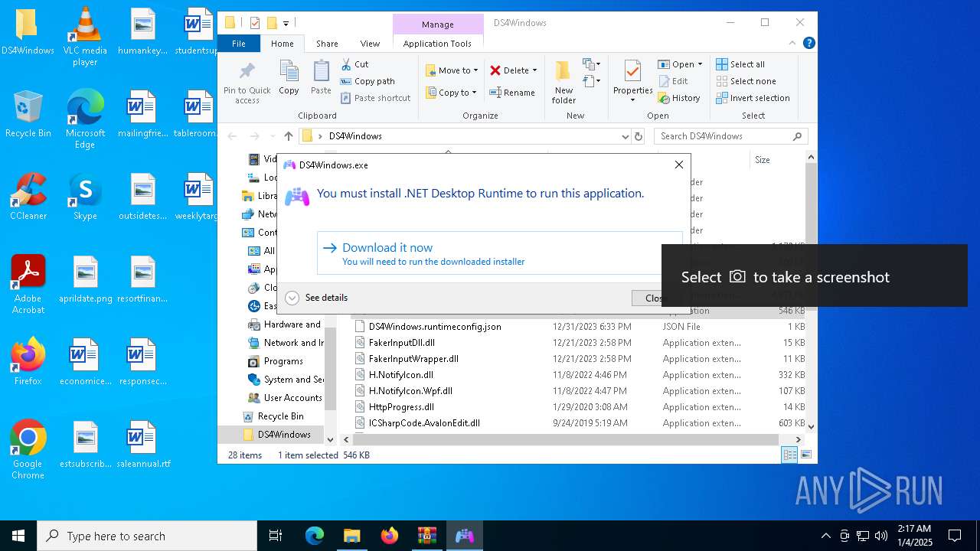Click Copy path in ribbon
The image size is (980, 551).
coord(367,81)
